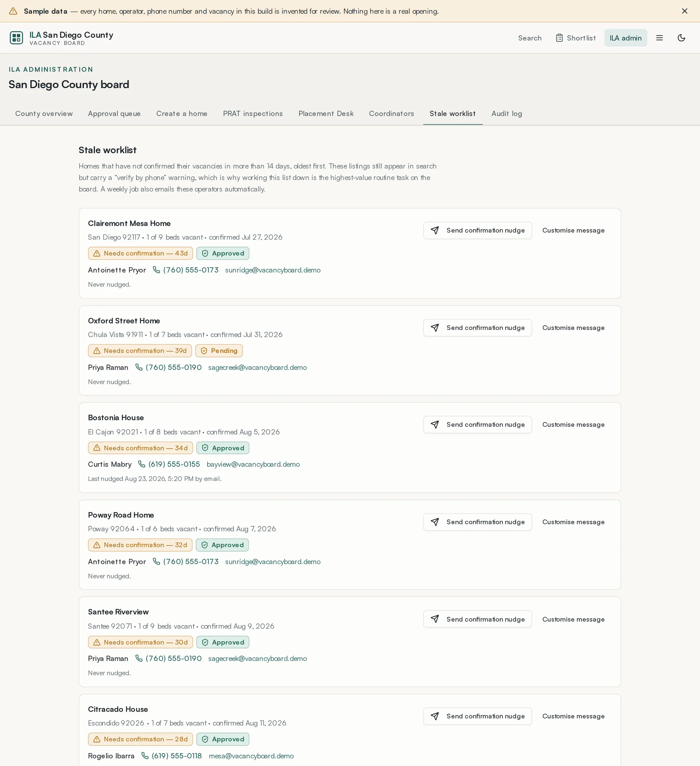
Task: Customise message for Oxford Street Home
Action: point(573,328)
